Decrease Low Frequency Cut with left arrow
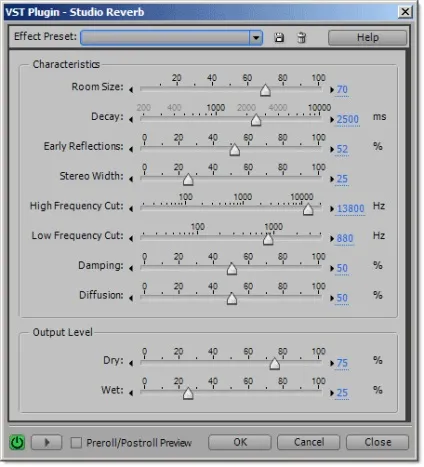Viewport: 424px width, 467px height. (131, 239)
